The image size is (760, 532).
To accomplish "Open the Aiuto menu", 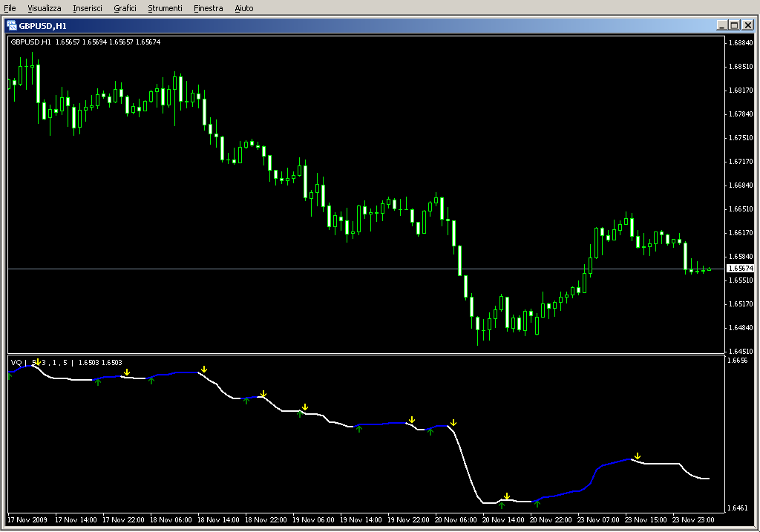I will [243, 8].
